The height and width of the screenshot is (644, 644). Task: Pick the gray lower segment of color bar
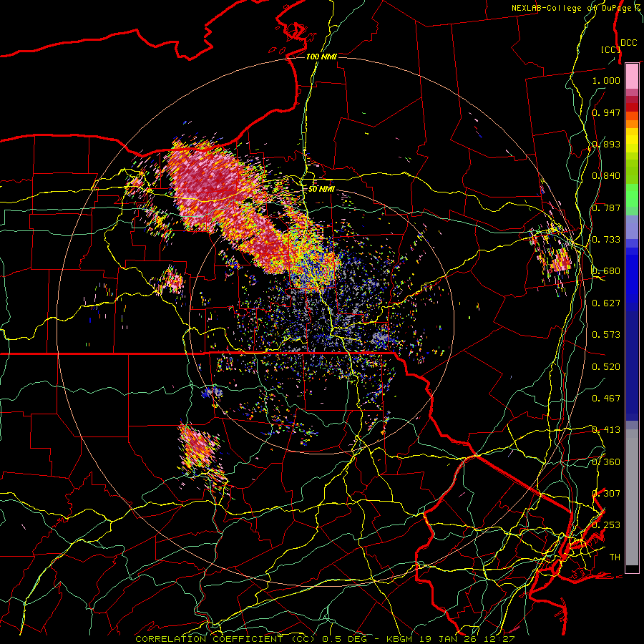tap(632, 497)
